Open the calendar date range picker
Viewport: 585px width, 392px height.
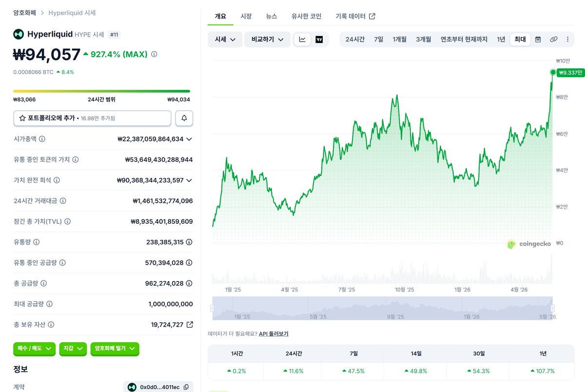[538, 39]
